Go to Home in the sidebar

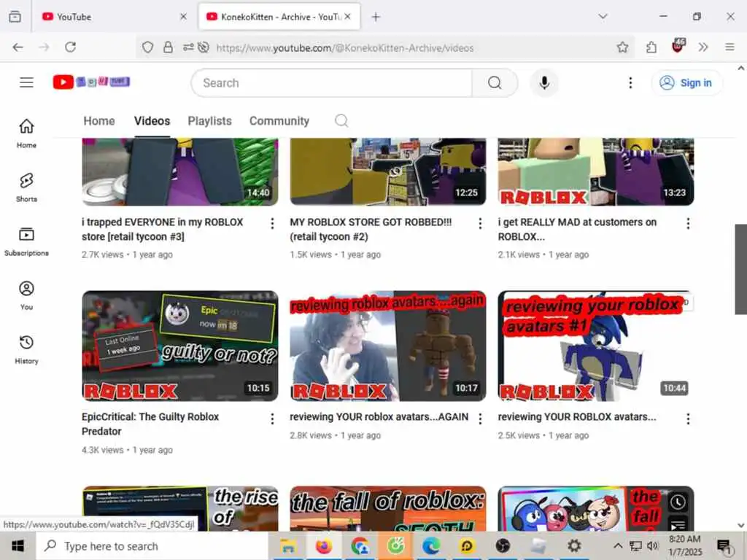(27, 133)
